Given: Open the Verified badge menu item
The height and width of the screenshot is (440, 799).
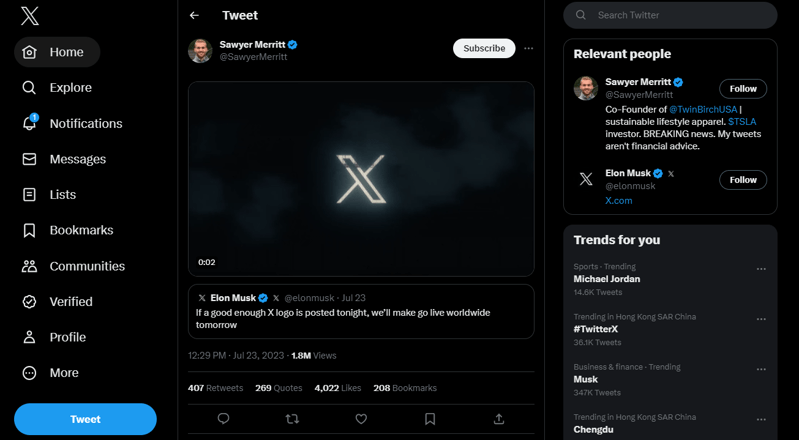Looking at the screenshot, I should point(57,302).
